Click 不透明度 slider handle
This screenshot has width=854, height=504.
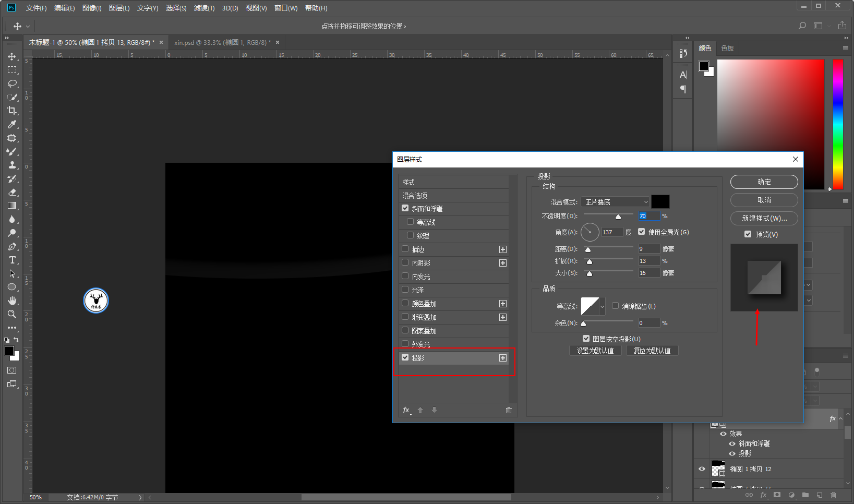[x=618, y=217]
